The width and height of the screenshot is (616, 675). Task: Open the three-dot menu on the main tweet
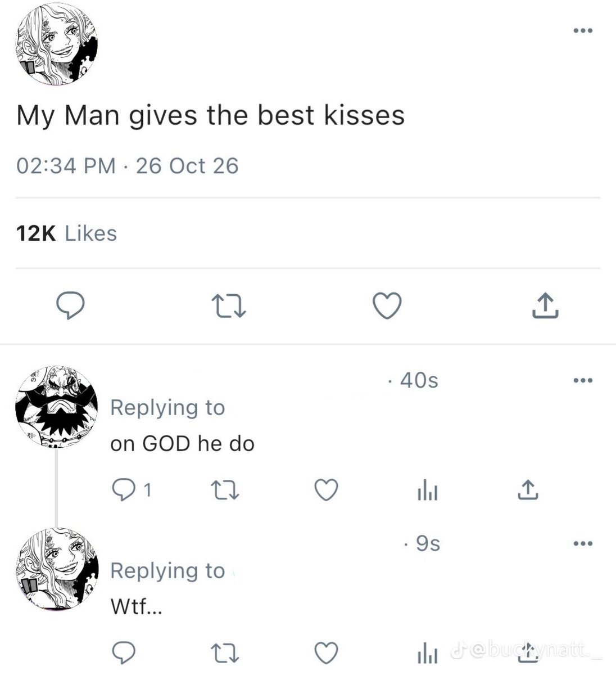pos(583,30)
